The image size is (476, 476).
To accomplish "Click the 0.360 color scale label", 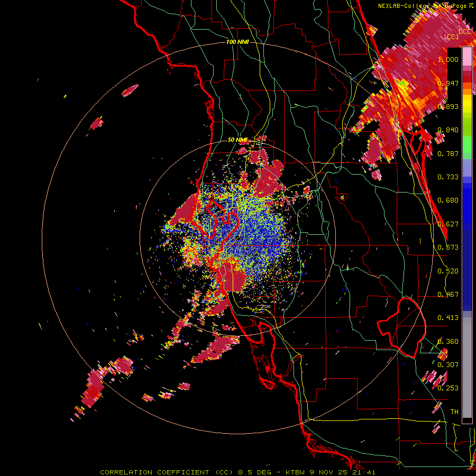I will click(448, 342).
